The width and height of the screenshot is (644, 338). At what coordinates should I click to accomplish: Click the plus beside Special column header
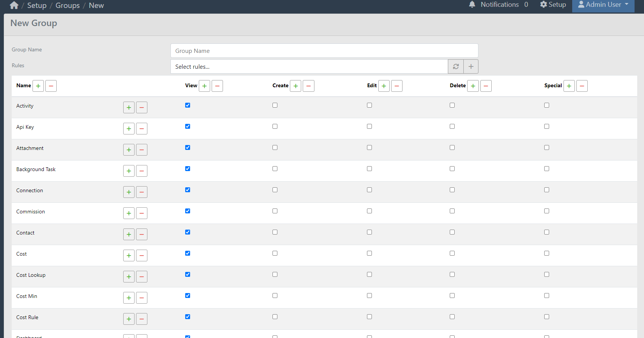point(569,86)
